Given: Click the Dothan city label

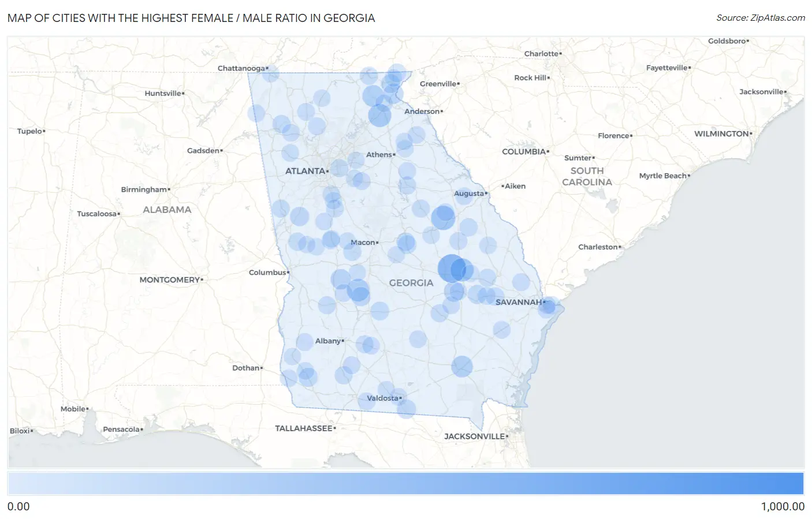Looking at the screenshot, I should tap(246, 368).
